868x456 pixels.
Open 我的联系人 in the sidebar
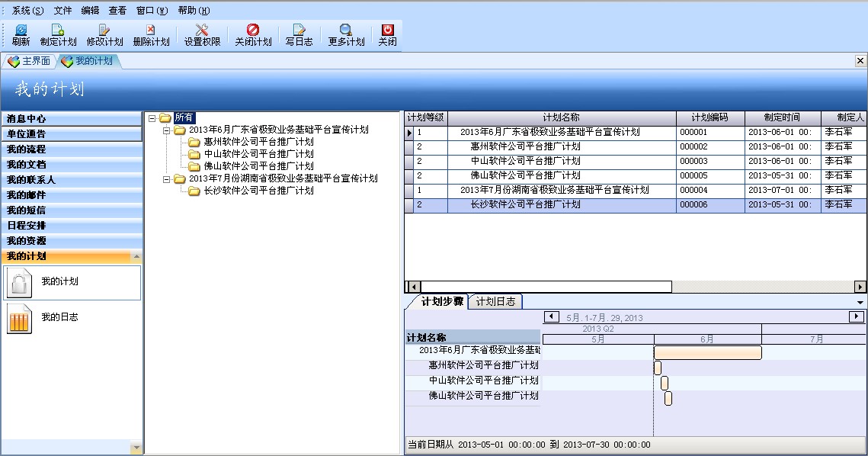72,179
